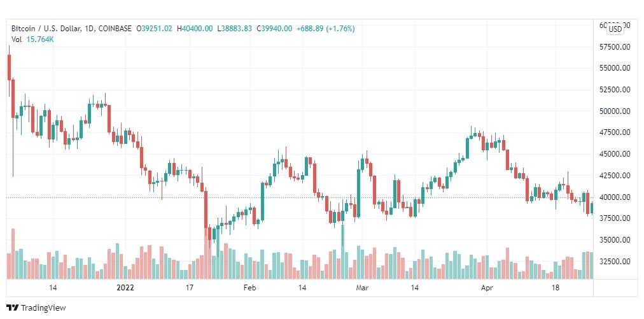Click the 32500.00 price axis label
This screenshot has width=644, height=319.
[615, 262]
